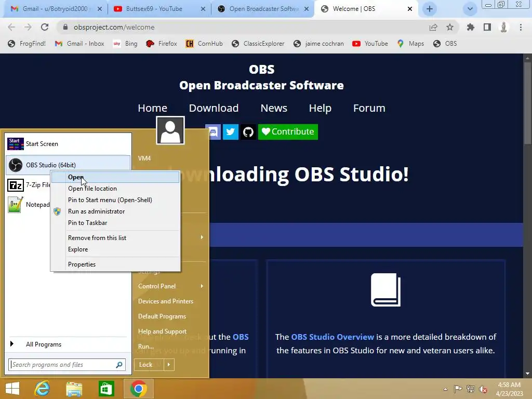Click the muted volume tray icon
Image resolution: width=532 pixels, height=399 pixels.
click(483, 389)
